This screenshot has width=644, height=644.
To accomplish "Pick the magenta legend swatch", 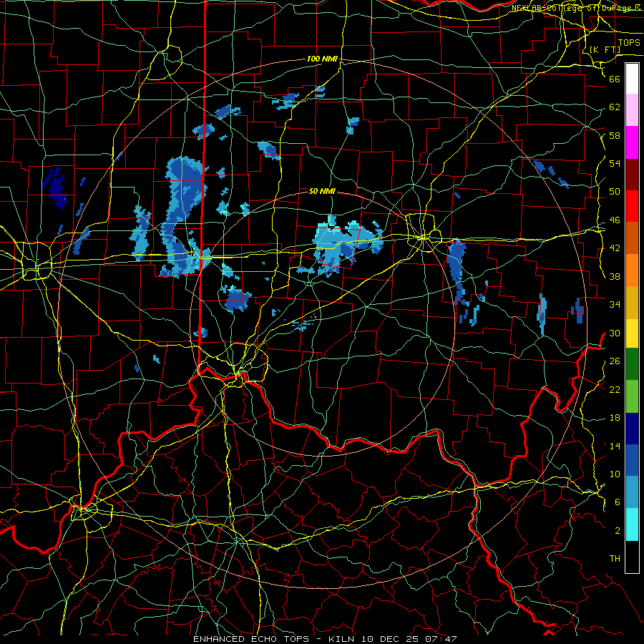I will [632, 142].
